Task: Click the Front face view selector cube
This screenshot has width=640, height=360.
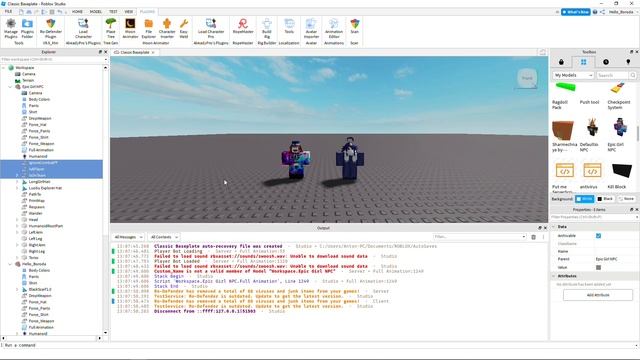Action: [527, 78]
